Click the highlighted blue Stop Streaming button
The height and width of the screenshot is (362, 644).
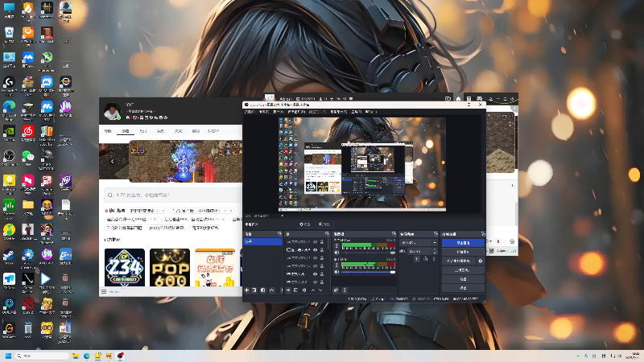pyautogui.click(x=464, y=243)
